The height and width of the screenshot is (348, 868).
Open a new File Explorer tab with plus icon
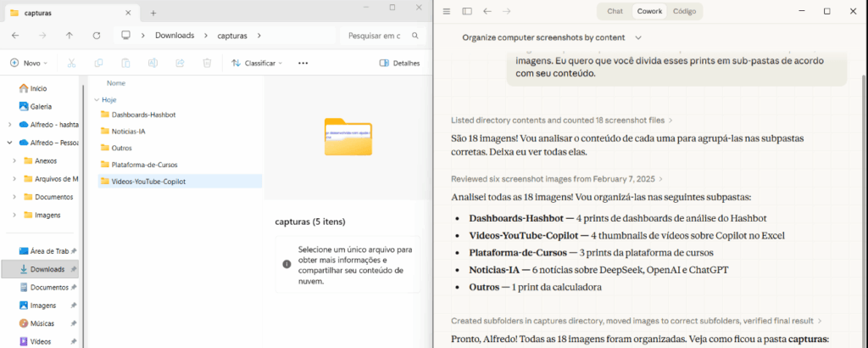tap(153, 13)
